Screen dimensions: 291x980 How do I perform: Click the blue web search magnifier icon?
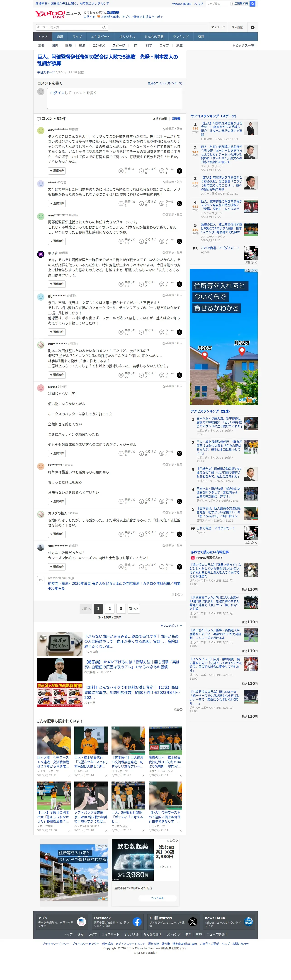pyautogui.click(x=252, y=4)
